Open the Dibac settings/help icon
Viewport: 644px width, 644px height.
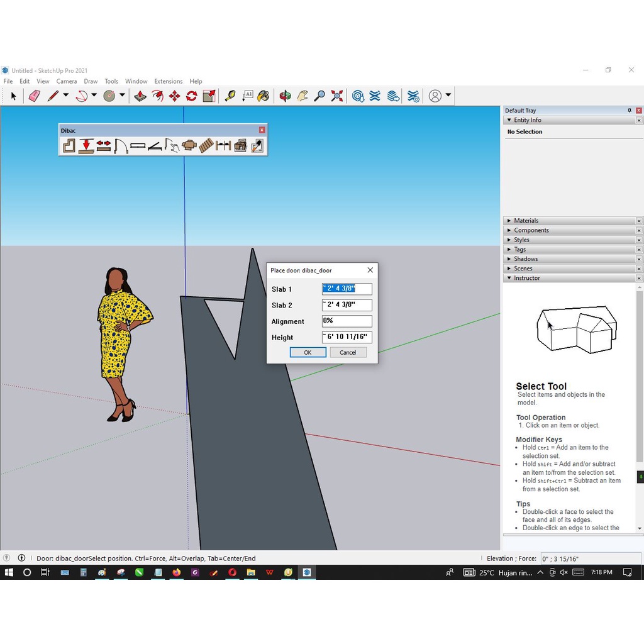tap(257, 146)
